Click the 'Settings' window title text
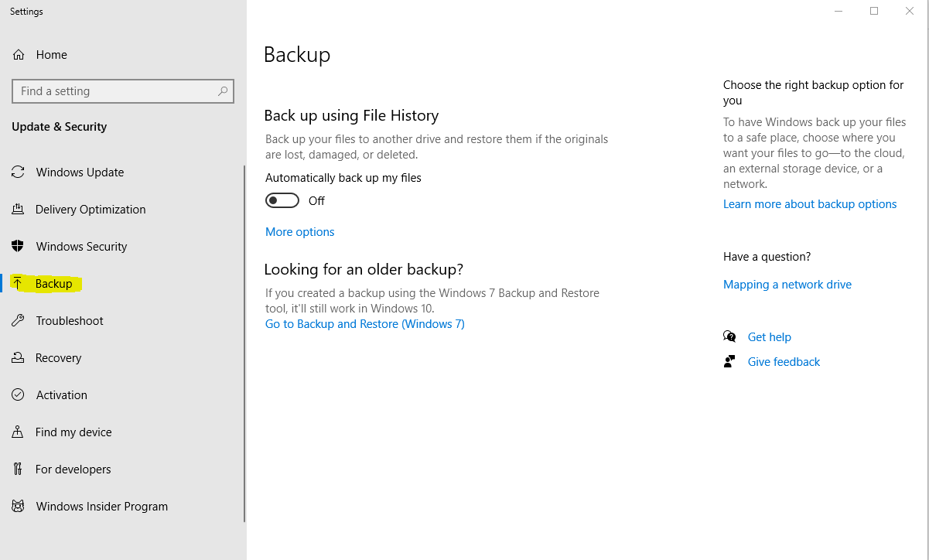 click(x=26, y=12)
